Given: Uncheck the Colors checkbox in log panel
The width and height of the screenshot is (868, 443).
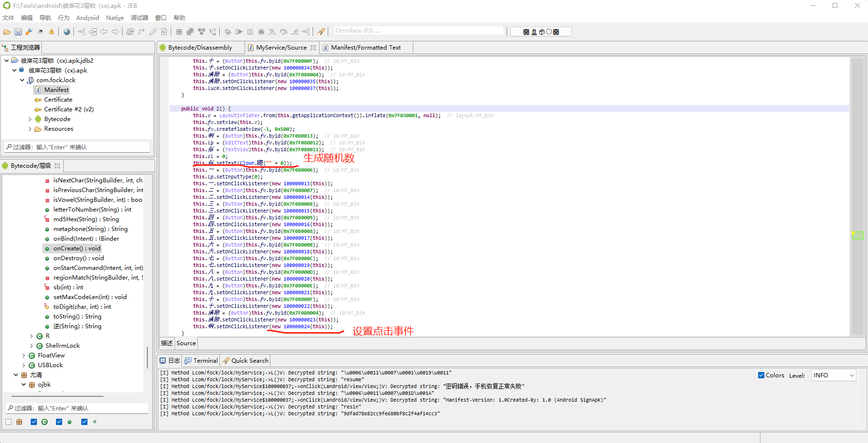Looking at the screenshot, I should tap(761, 375).
